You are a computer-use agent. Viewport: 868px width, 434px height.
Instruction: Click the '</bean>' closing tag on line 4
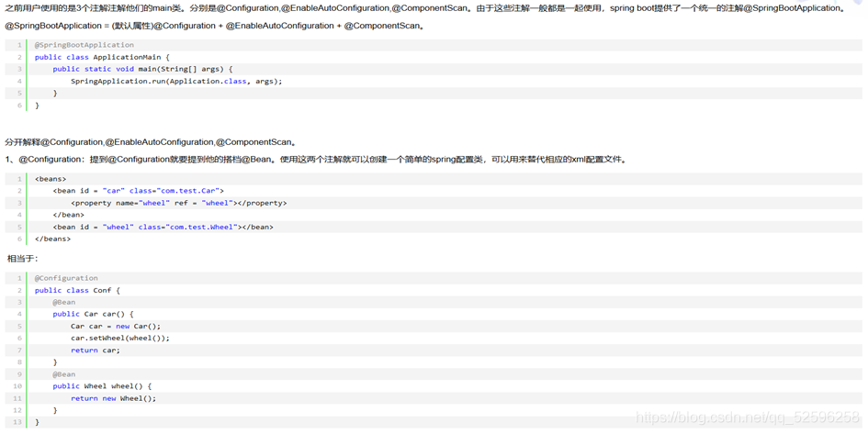[69, 215]
